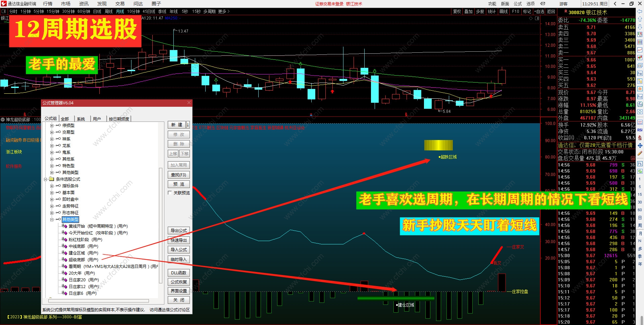Expand the 停损型 tree node
Screen dimensions: 644x325
[52, 126]
